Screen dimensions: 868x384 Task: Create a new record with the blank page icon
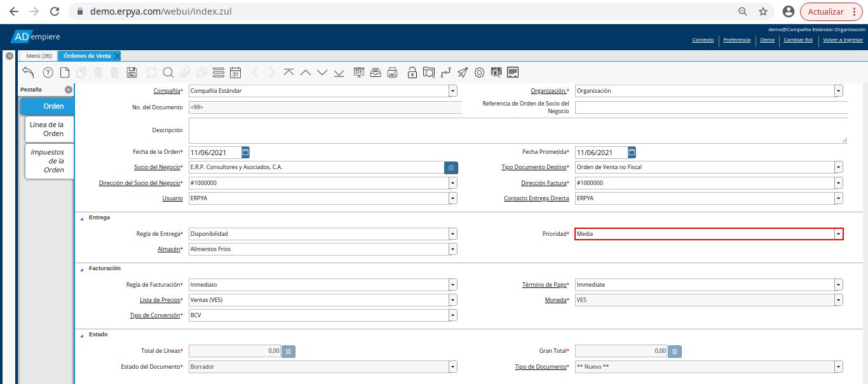click(x=65, y=72)
